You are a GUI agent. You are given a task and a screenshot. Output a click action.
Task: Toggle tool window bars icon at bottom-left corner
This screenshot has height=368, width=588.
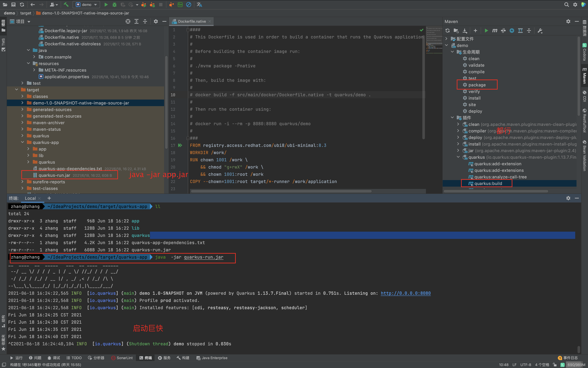point(4,365)
